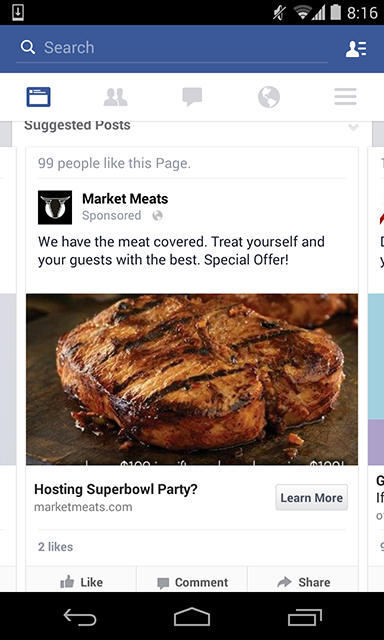Share the Market Meats post

[303, 582]
